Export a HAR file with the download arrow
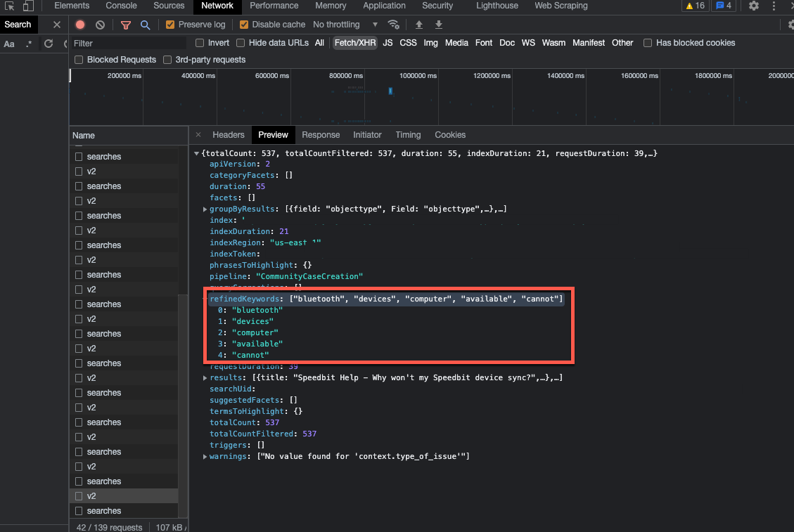Viewport: 794px width, 532px height. (x=439, y=25)
